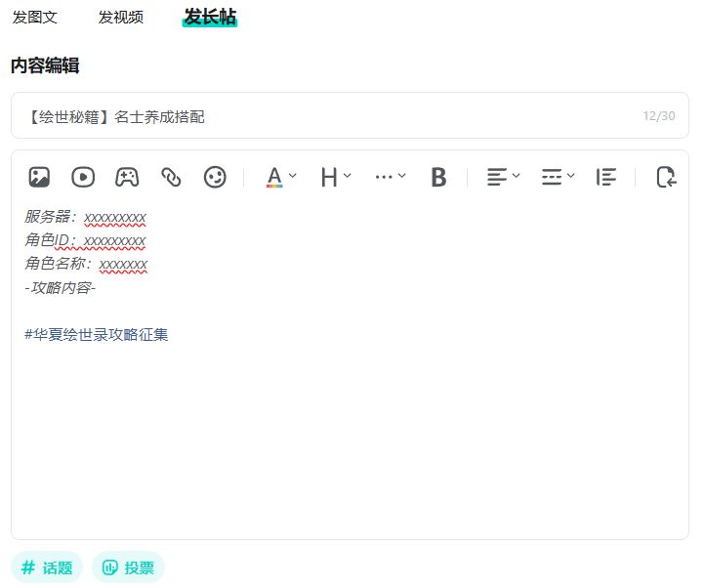Expand the more options ellipsis menu

[390, 177]
